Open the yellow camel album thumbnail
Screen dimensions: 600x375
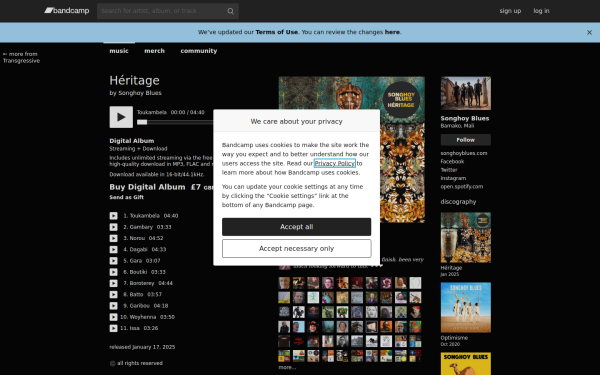(466, 364)
